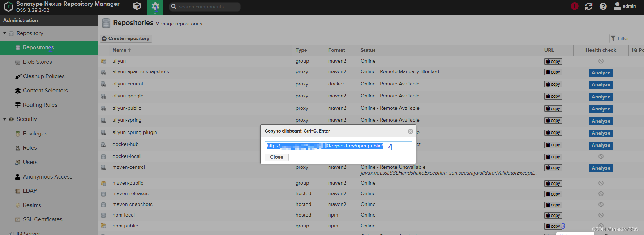The image size is (644, 235).
Task: Click the Close button in the clipboard dialog
Action: click(276, 157)
